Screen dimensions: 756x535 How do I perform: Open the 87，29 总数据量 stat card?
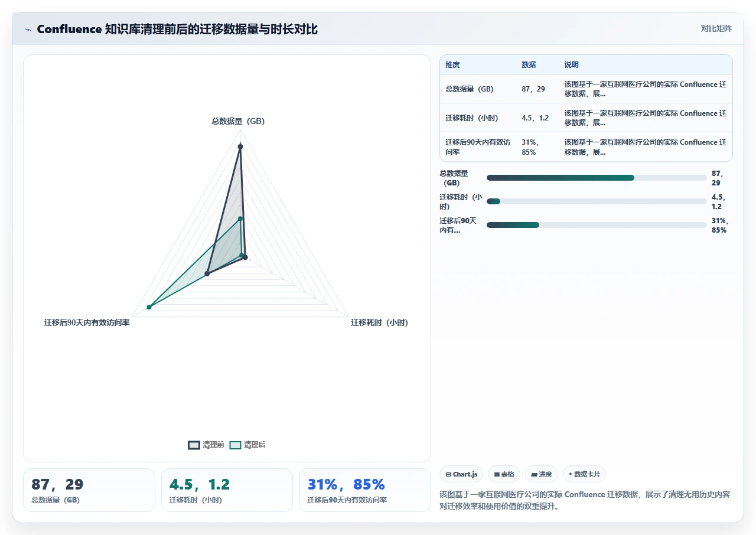(89, 490)
